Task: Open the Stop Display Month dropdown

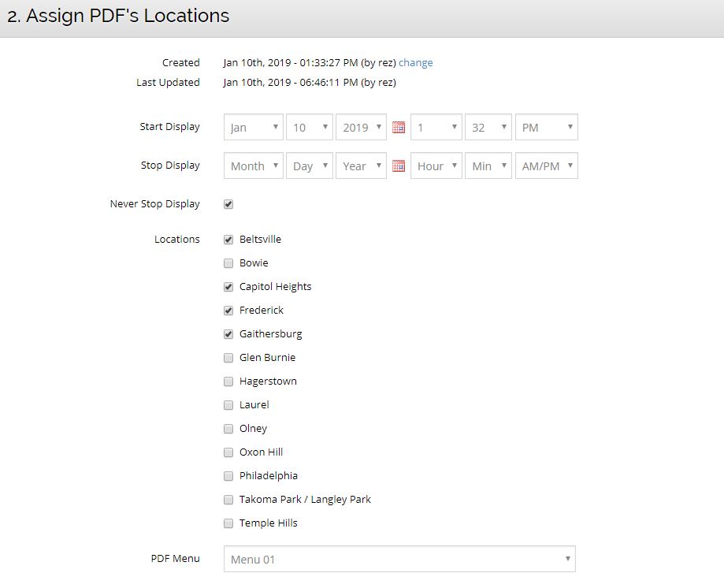Action: point(254,166)
